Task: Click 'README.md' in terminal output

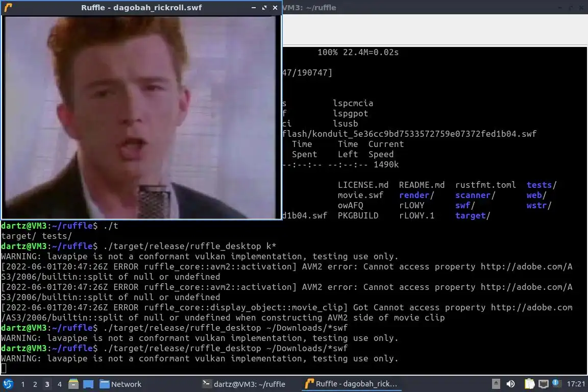Action: tap(422, 185)
